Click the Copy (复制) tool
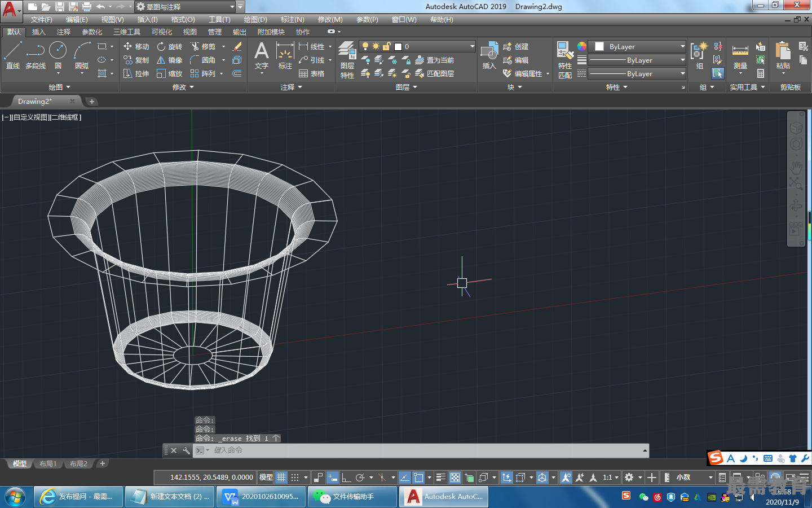 [x=136, y=60]
